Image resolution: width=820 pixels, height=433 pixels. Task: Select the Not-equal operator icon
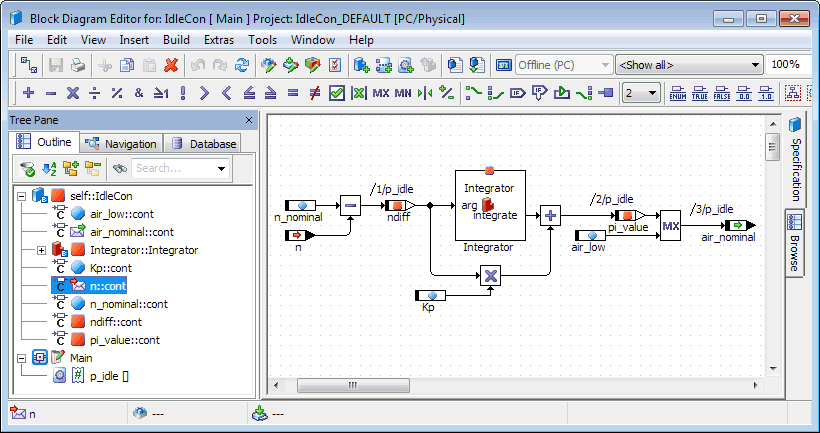[x=315, y=94]
